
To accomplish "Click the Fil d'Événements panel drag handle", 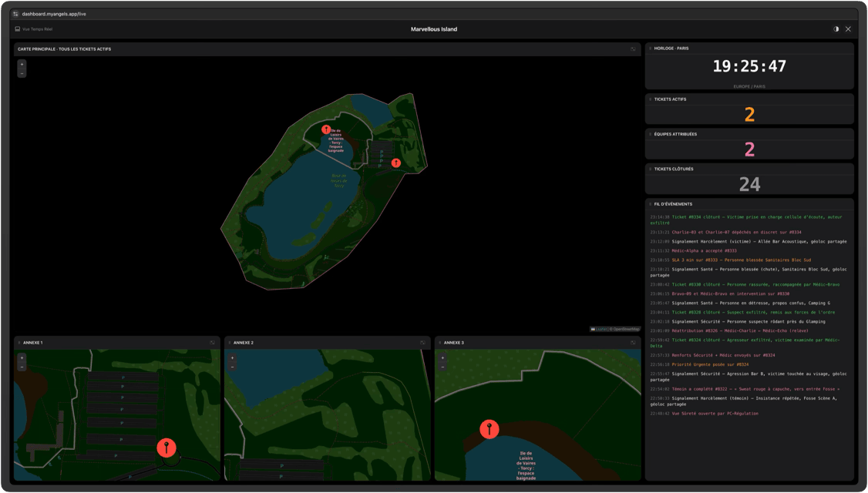I will point(651,203).
